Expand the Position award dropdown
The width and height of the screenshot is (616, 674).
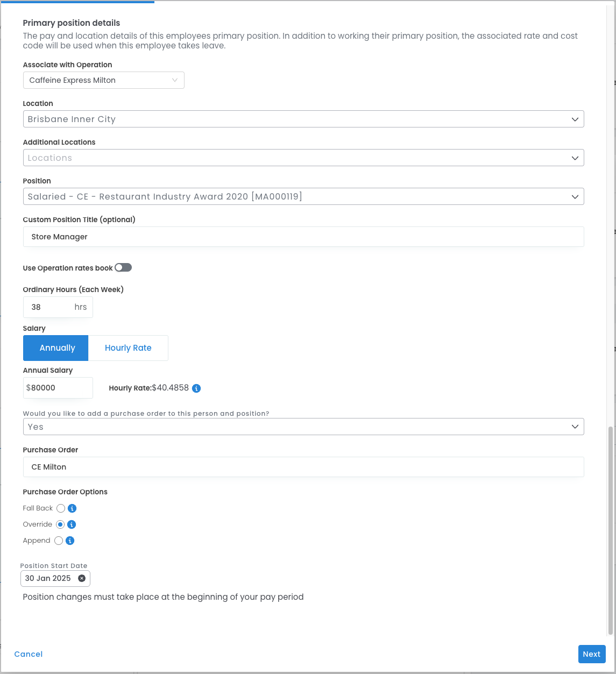pos(303,197)
